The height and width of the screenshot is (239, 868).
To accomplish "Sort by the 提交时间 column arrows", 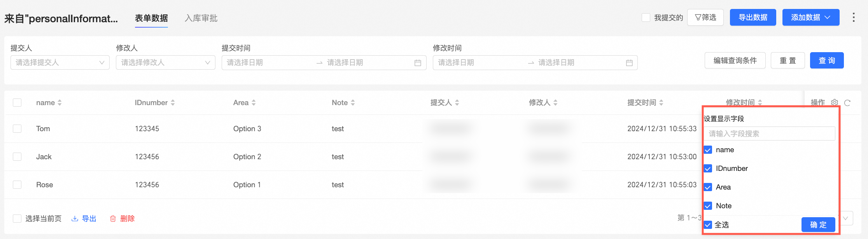I will 661,103.
